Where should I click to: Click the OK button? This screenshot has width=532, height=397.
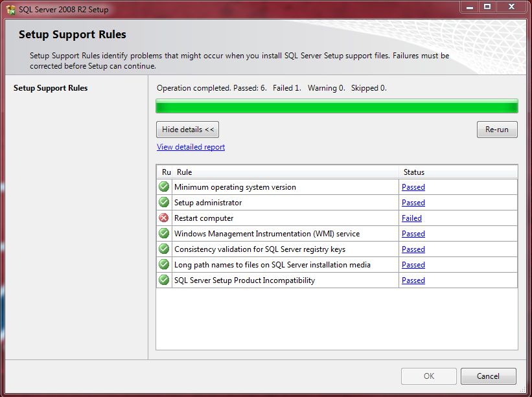coord(429,376)
